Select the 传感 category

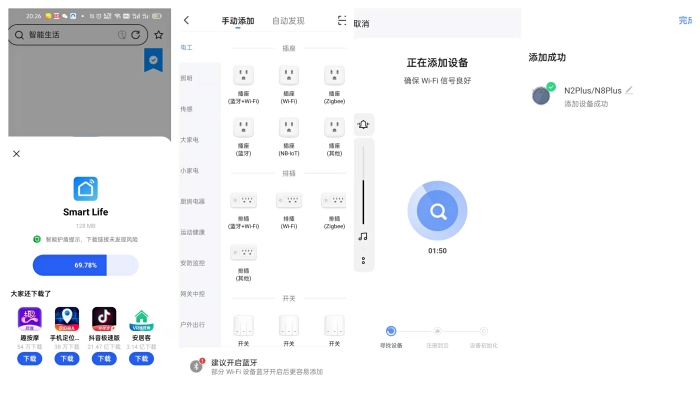click(187, 109)
